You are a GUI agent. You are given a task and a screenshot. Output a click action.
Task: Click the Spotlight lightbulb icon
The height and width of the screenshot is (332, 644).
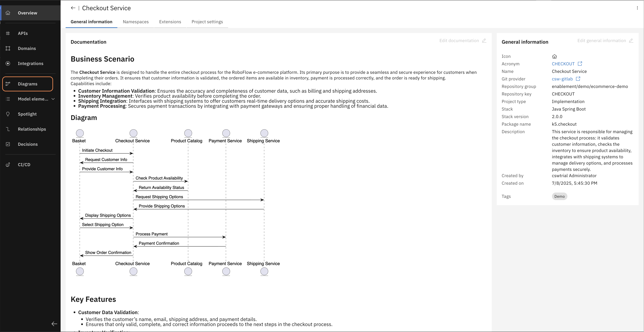click(x=8, y=114)
